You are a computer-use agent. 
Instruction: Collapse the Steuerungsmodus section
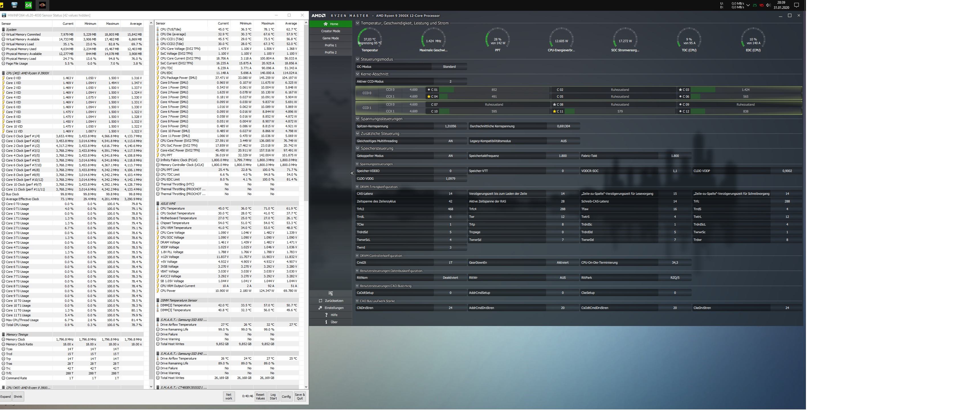tap(358, 59)
